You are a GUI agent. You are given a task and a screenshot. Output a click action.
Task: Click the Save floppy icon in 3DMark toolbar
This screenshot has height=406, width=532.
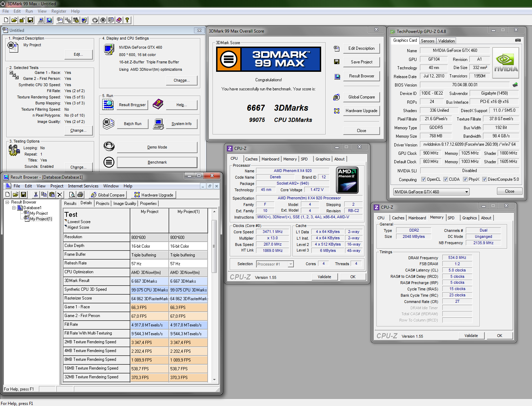pyautogui.click(x=30, y=20)
